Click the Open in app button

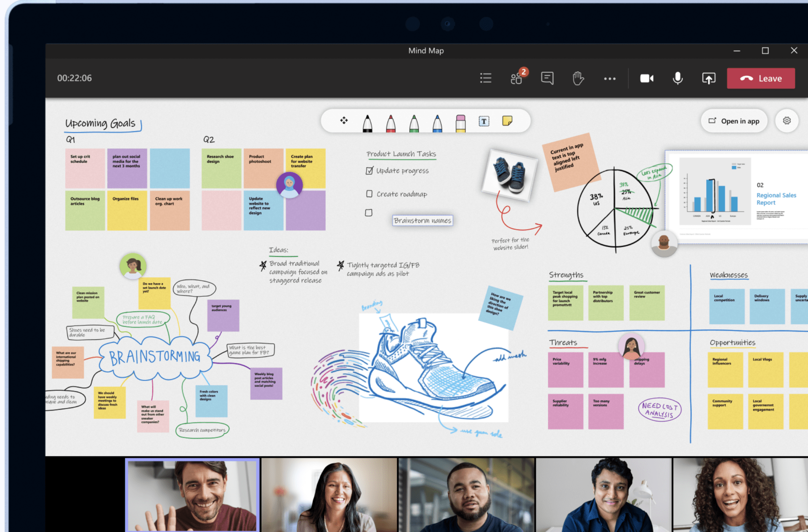[x=734, y=121]
